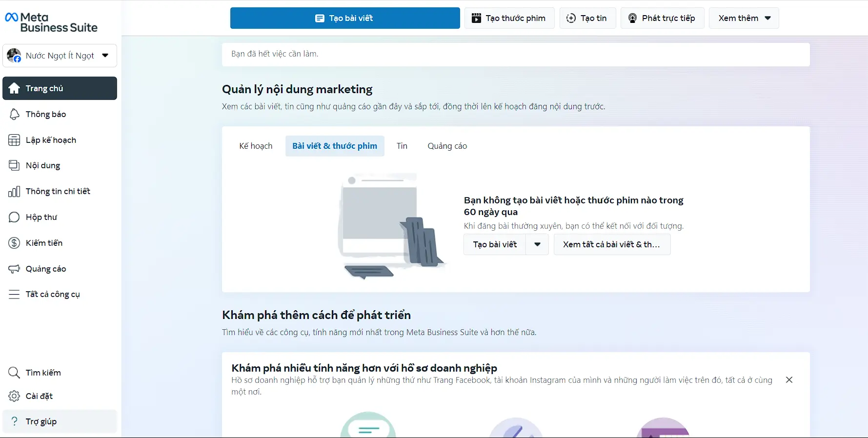Dismiss the Khám phá nhiều tính năng card
Viewport: 868px width, 438px height.
789,380
